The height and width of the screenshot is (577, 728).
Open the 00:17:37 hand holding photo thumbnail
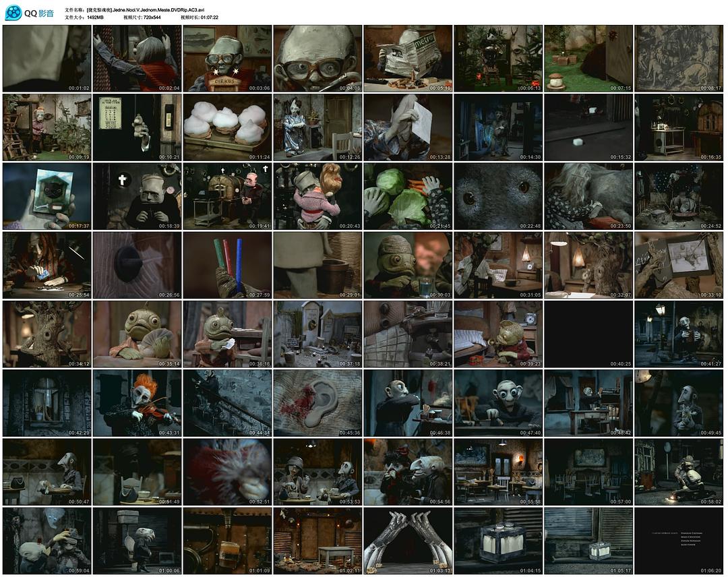click(x=47, y=196)
